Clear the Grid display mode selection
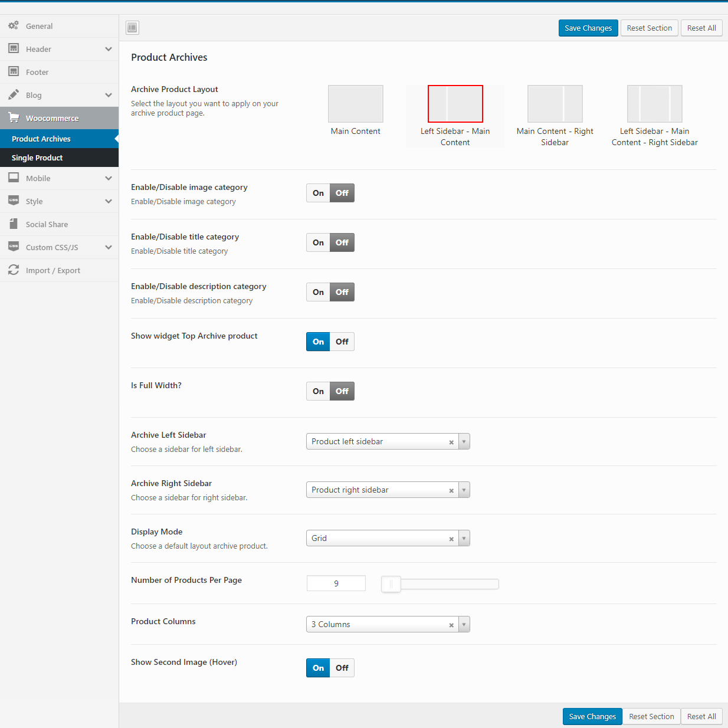 point(451,539)
